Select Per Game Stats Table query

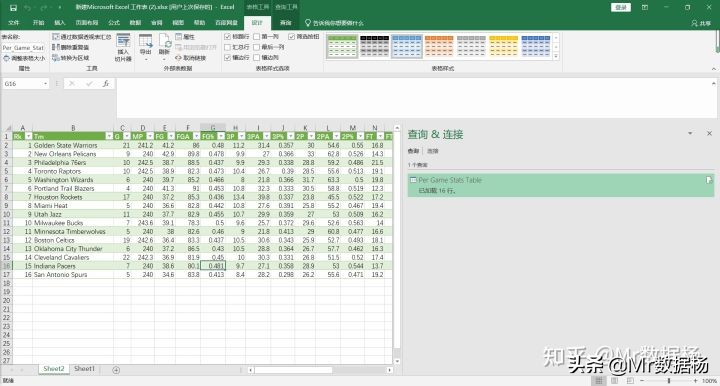[x=561, y=185]
